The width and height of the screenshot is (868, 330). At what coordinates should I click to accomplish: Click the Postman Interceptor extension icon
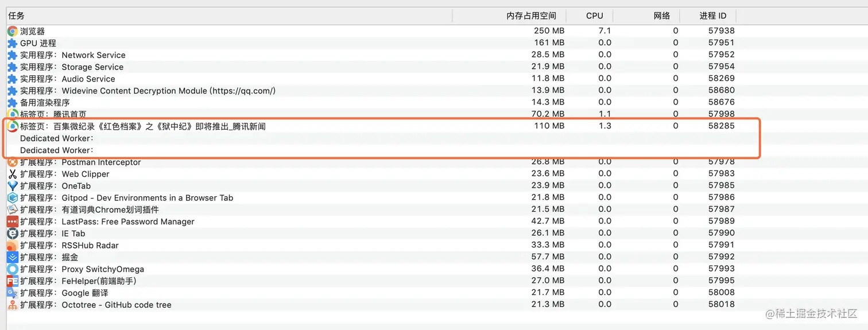[12, 162]
